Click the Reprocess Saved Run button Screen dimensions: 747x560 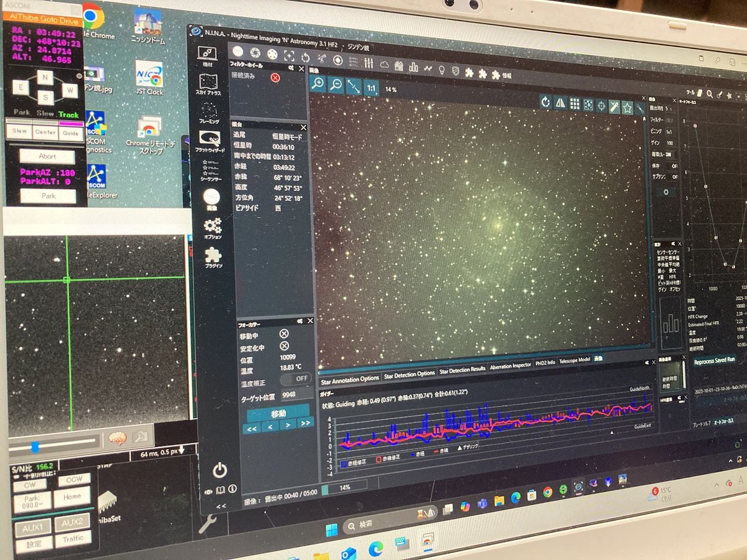click(715, 360)
